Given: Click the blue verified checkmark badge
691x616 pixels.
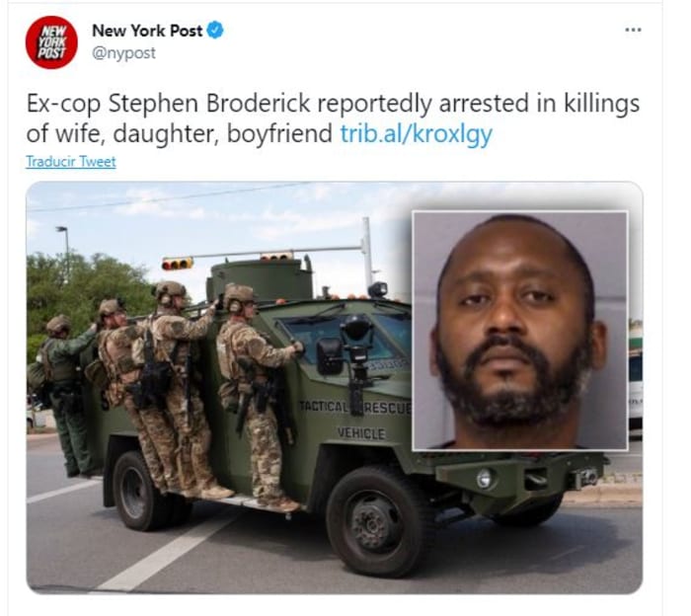Looking at the screenshot, I should (x=215, y=31).
